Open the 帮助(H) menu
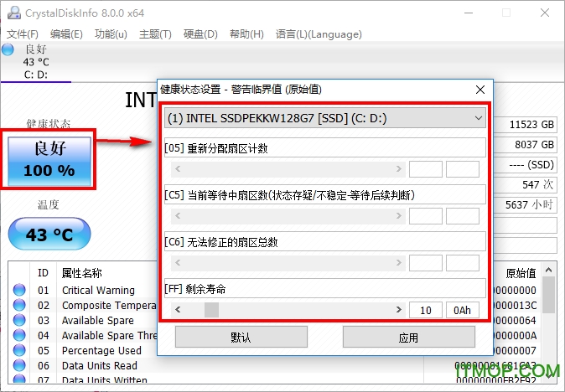This screenshot has height=392, width=565. pos(246,34)
